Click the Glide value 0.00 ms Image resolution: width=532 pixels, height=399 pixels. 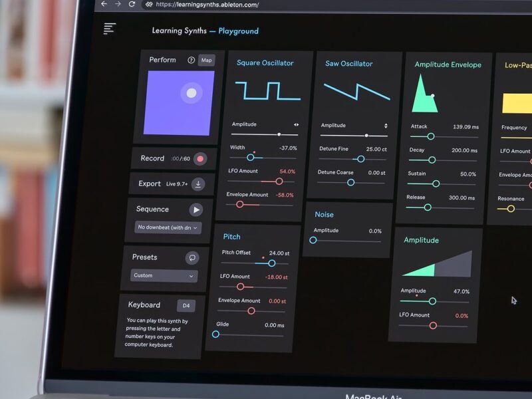point(275,325)
